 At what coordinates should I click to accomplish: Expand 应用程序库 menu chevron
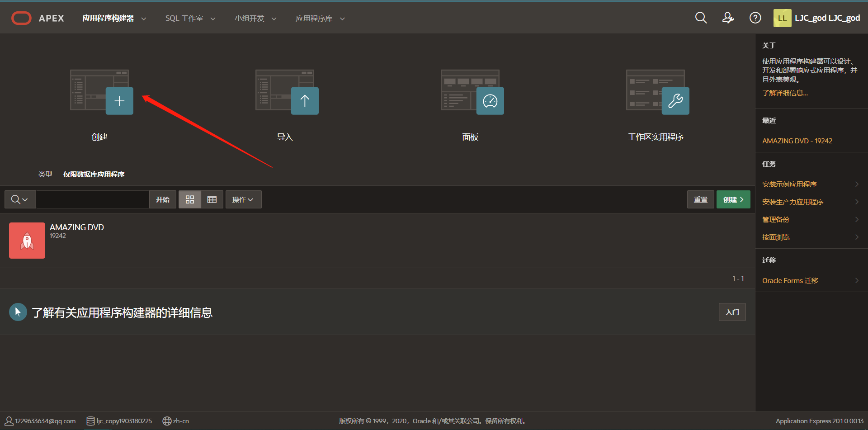(x=342, y=19)
